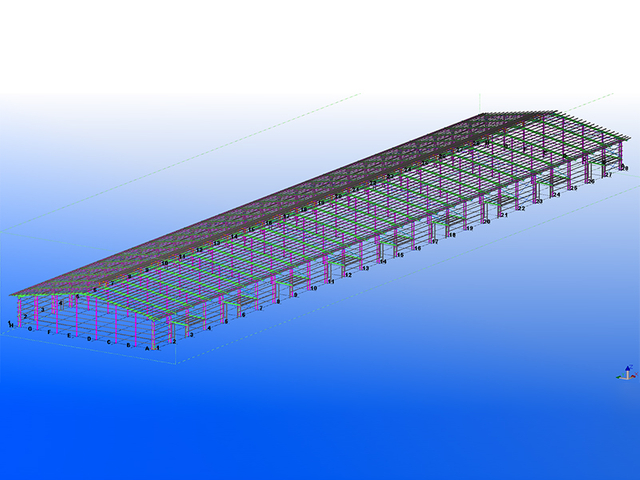640x480 pixels.
Task: Pick grid number 18 below near-side columns
Action: tap(452, 235)
